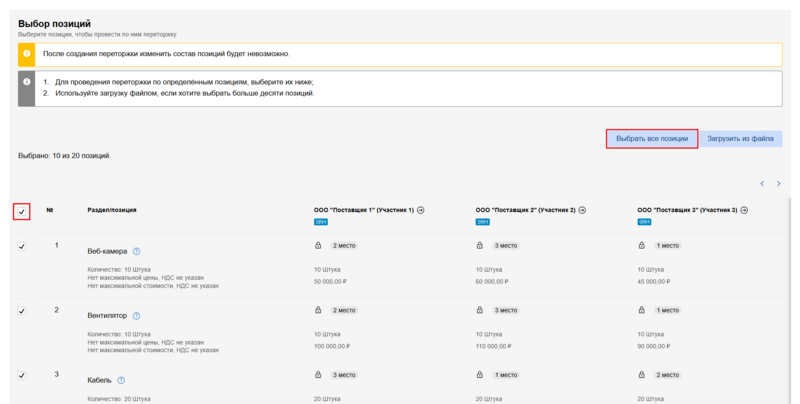Click the 1 место badge for Поставщик 3 Веб-камера
The height and width of the screenshot is (404, 800).
click(x=669, y=245)
